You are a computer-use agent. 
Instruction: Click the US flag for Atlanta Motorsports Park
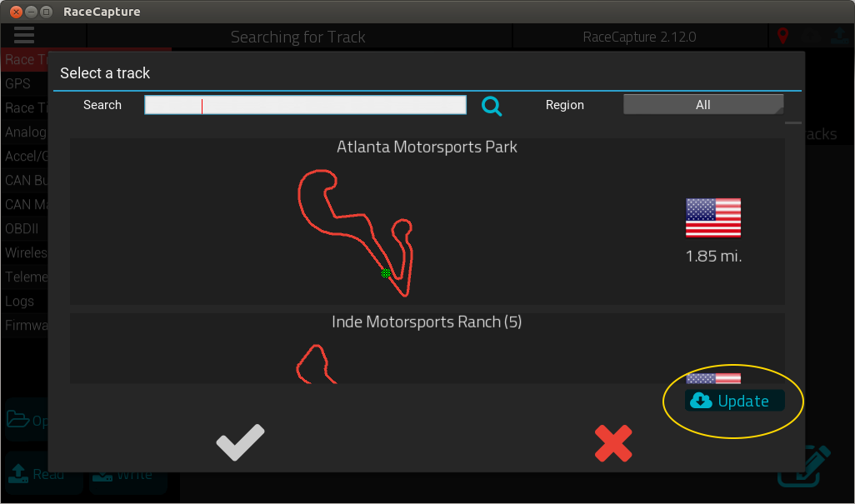713,218
